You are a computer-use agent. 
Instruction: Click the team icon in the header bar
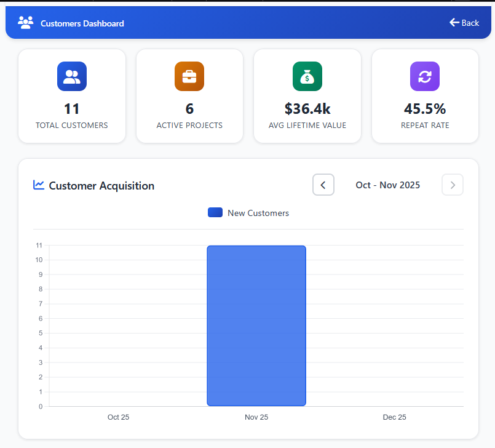click(x=25, y=22)
